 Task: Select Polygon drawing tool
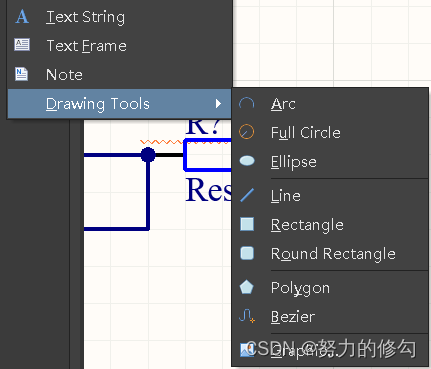point(330,288)
